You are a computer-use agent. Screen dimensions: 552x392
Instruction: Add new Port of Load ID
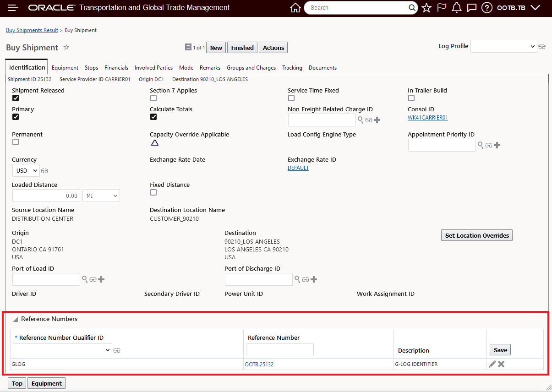click(x=101, y=279)
